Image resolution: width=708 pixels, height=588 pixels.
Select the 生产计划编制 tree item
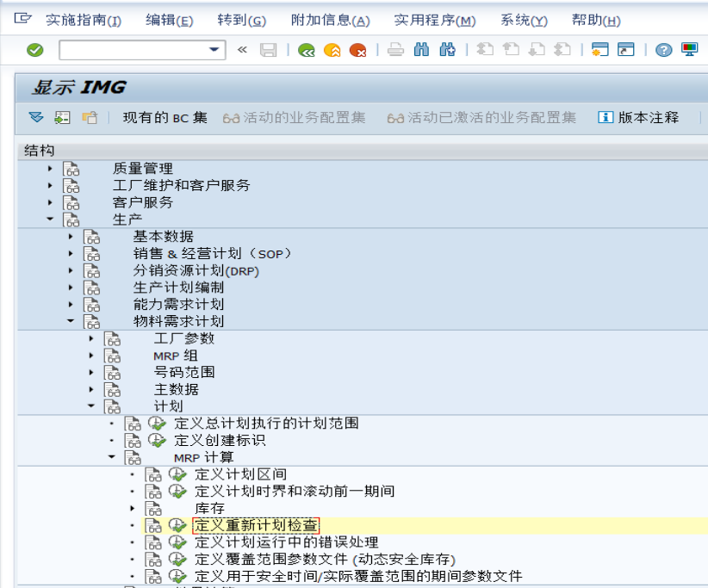tap(178, 288)
